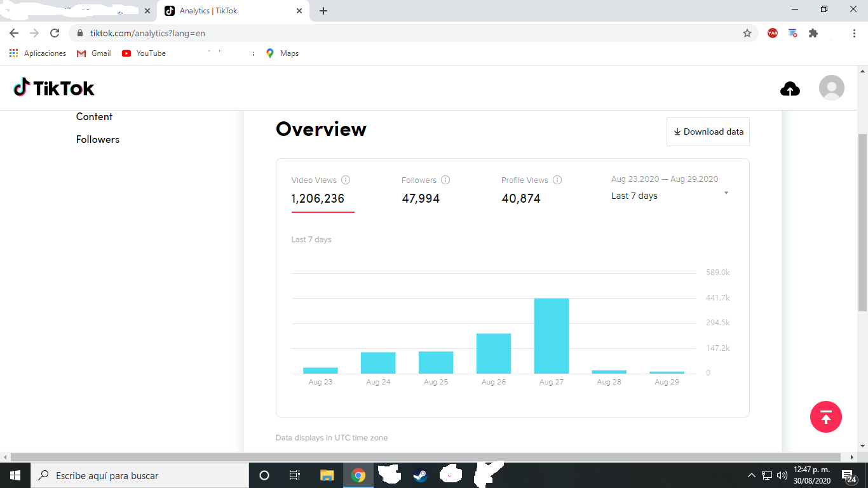The width and height of the screenshot is (868, 488).
Task: Switch to Chrome in the taskbar
Action: coord(358,475)
